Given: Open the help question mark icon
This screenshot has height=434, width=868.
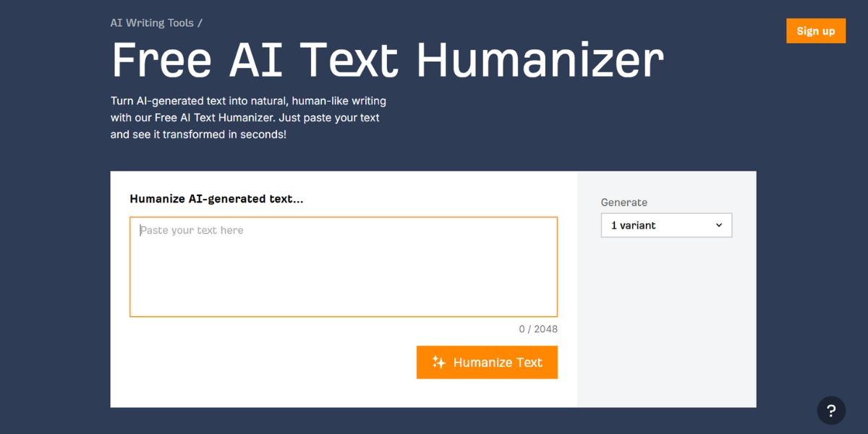Looking at the screenshot, I should (831, 411).
